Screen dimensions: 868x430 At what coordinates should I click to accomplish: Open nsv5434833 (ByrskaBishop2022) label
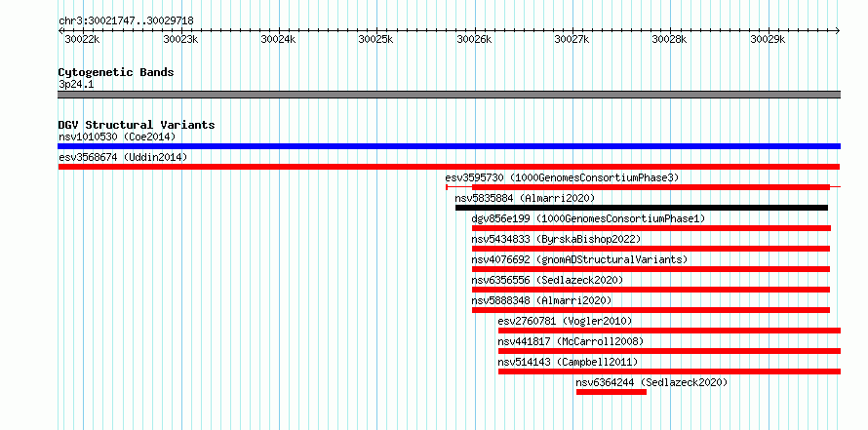(x=556, y=239)
